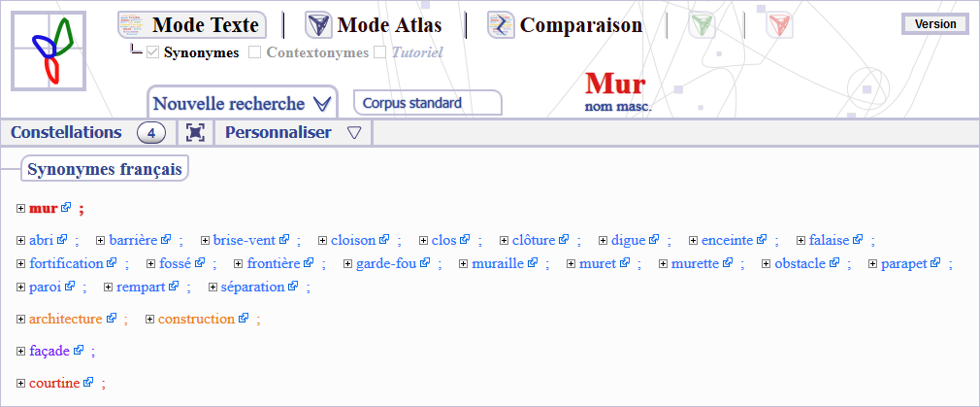Check the Tutoriel checkbox
Screen dimensions: 980x407
point(379,52)
